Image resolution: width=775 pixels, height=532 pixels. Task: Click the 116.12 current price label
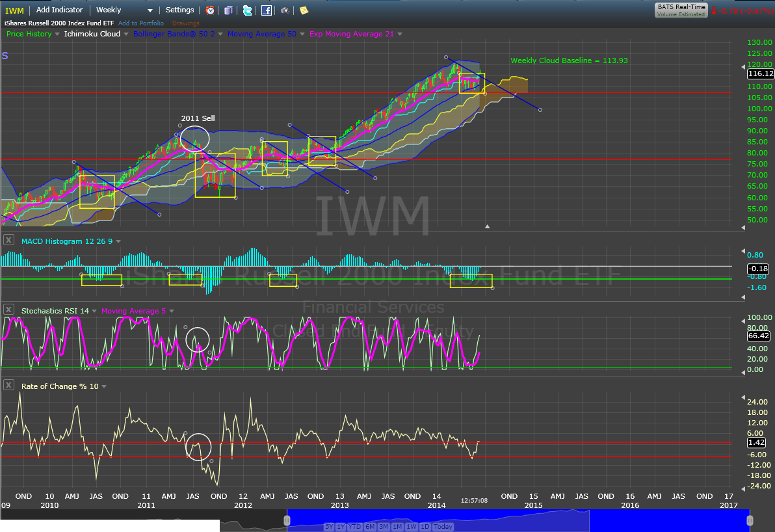[x=760, y=73]
